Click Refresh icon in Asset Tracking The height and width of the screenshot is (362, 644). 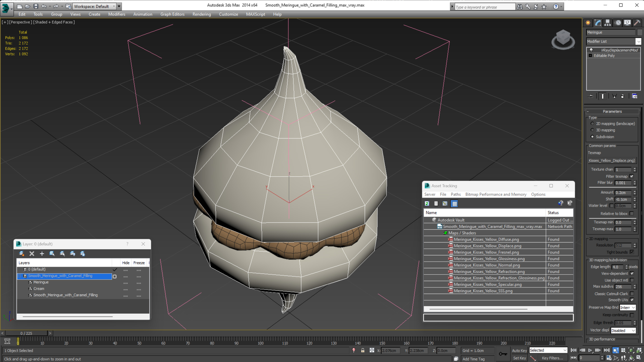click(x=427, y=204)
